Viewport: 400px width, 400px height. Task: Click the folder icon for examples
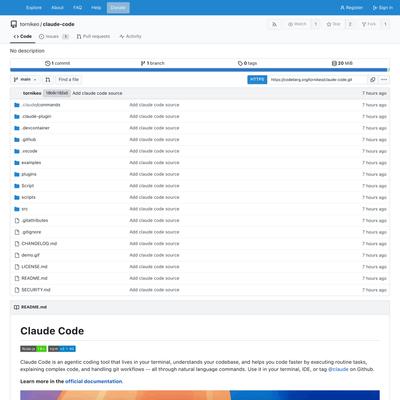[x=17, y=163]
